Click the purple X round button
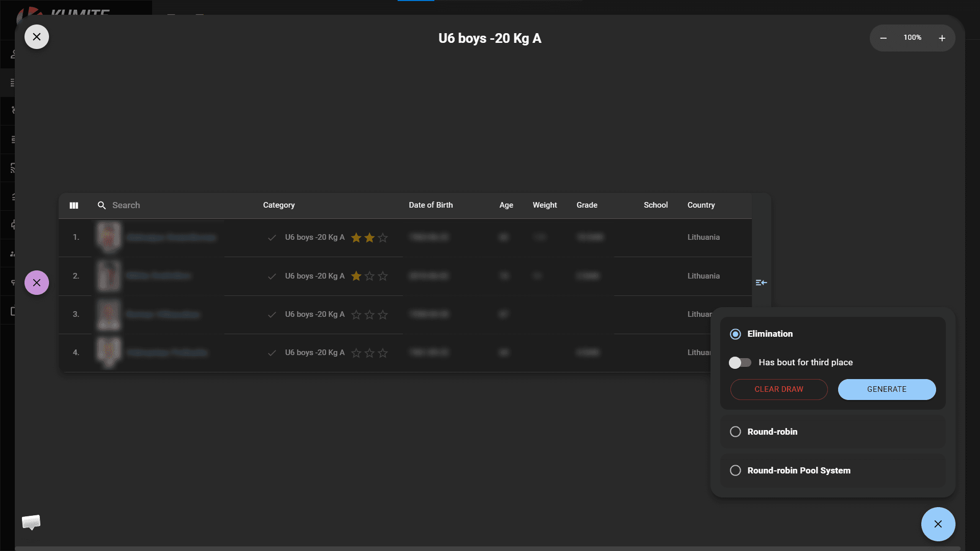The image size is (980, 551). click(37, 283)
